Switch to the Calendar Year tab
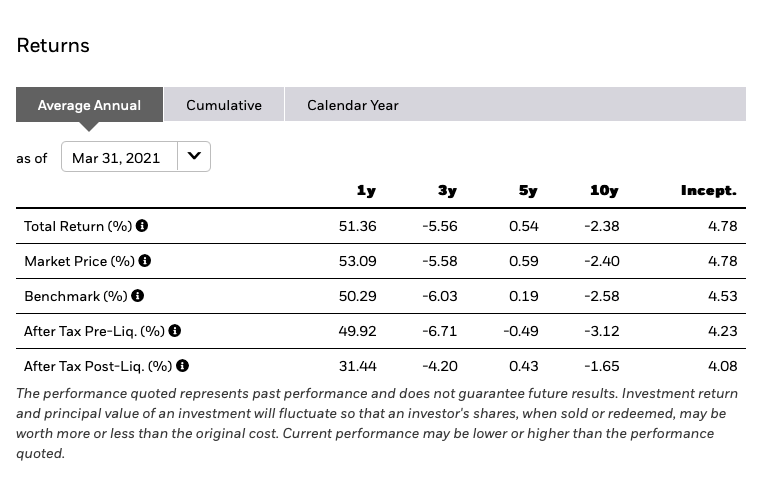Viewport: 775px width, 486px height. point(353,105)
